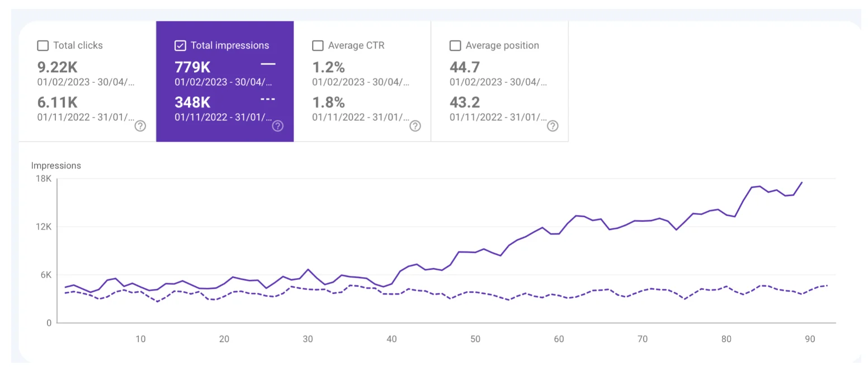Enable the Average CTR checkbox
868x384 pixels.
318,45
